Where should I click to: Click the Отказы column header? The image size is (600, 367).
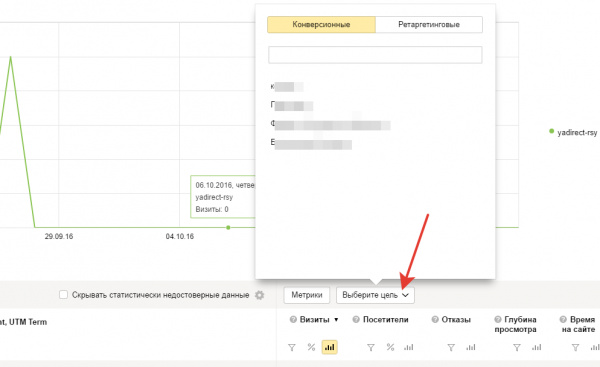click(456, 320)
